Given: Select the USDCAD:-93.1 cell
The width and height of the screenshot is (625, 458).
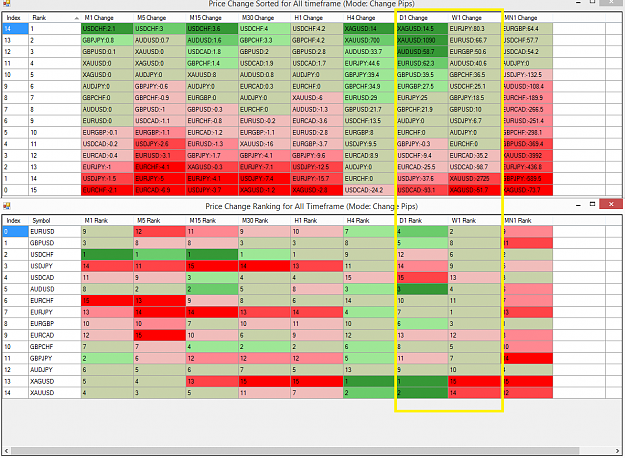Looking at the screenshot, I should coord(422,190).
